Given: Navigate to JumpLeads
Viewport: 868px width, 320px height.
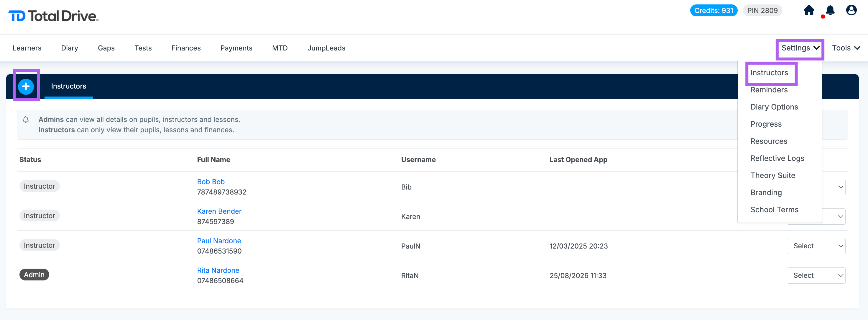Looking at the screenshot, I should pos(326,48).
